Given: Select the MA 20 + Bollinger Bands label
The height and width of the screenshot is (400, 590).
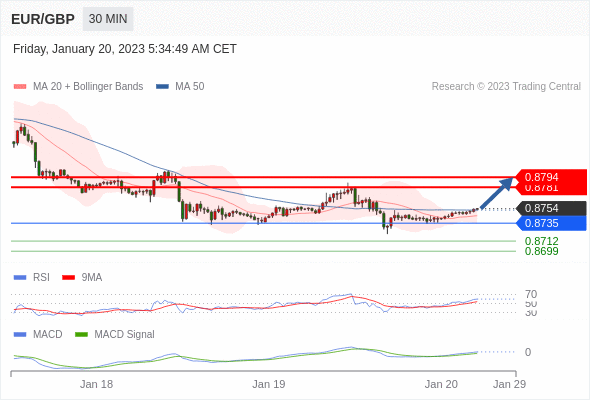Looking at the screenshot, I should (88, 87).
